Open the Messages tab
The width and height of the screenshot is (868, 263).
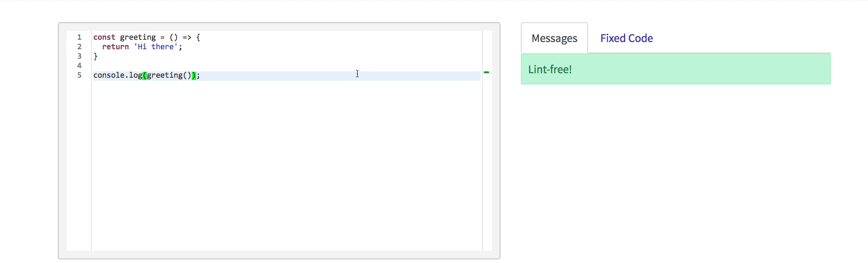(x=554, y=38)
